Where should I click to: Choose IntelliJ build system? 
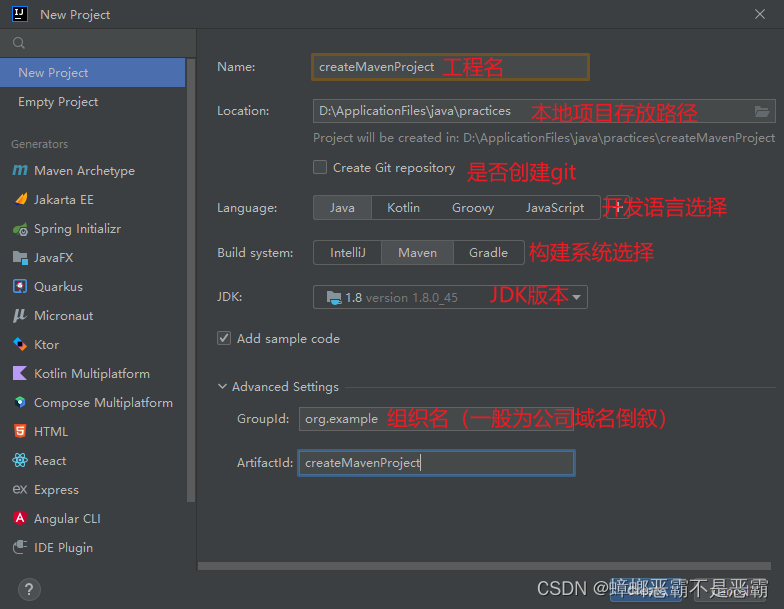(348, 252)
